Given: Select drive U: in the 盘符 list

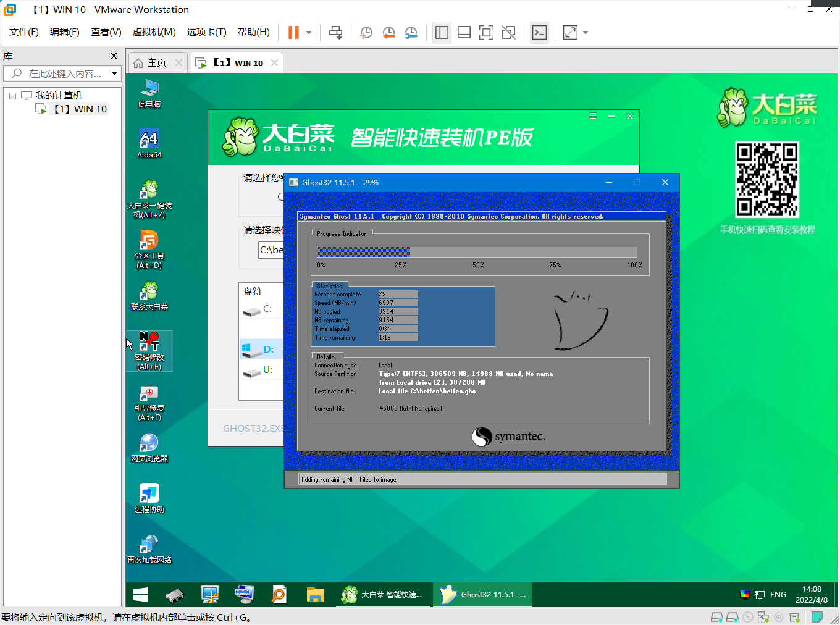Looking at the screenshot, I should [x=262, y=370].
